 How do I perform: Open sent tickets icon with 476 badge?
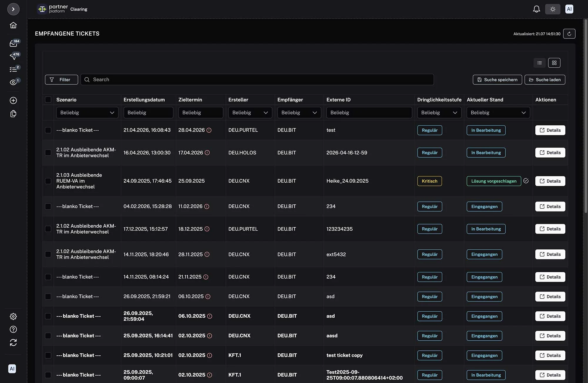click(x=14, y=56)
